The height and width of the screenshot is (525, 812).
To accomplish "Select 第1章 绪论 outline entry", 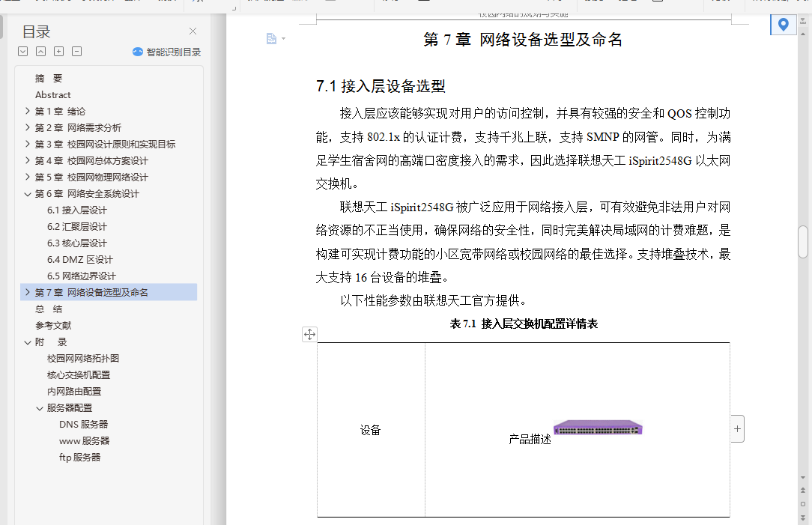I will 60,112.
